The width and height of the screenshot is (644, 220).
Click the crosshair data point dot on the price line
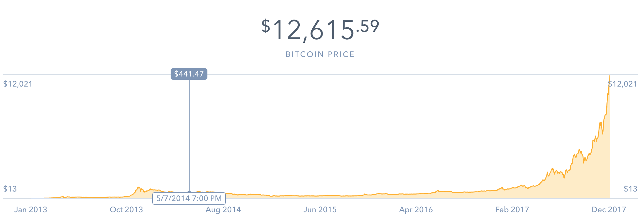(189, 192)
